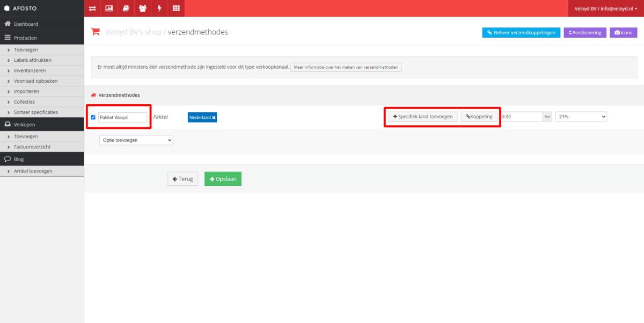
Task: Edit the Pakket Veloyd name field
Action: pos(122,117)
